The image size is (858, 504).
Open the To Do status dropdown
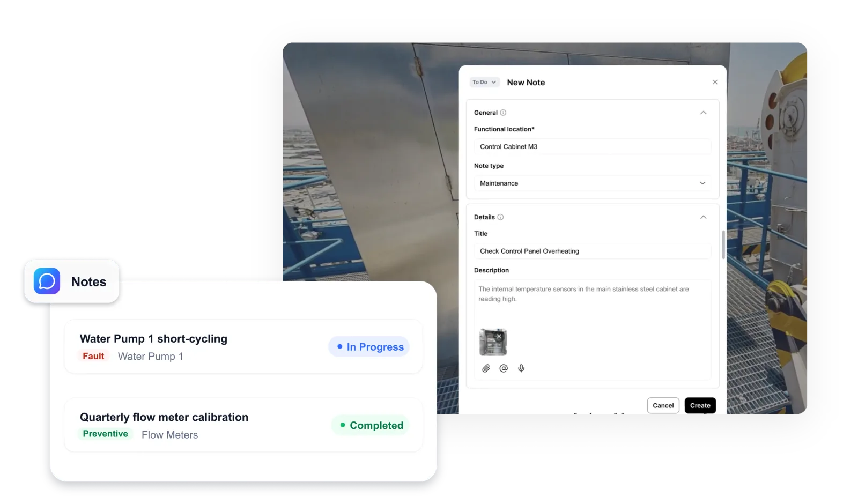pyautogui.click(x=484, y=82)
